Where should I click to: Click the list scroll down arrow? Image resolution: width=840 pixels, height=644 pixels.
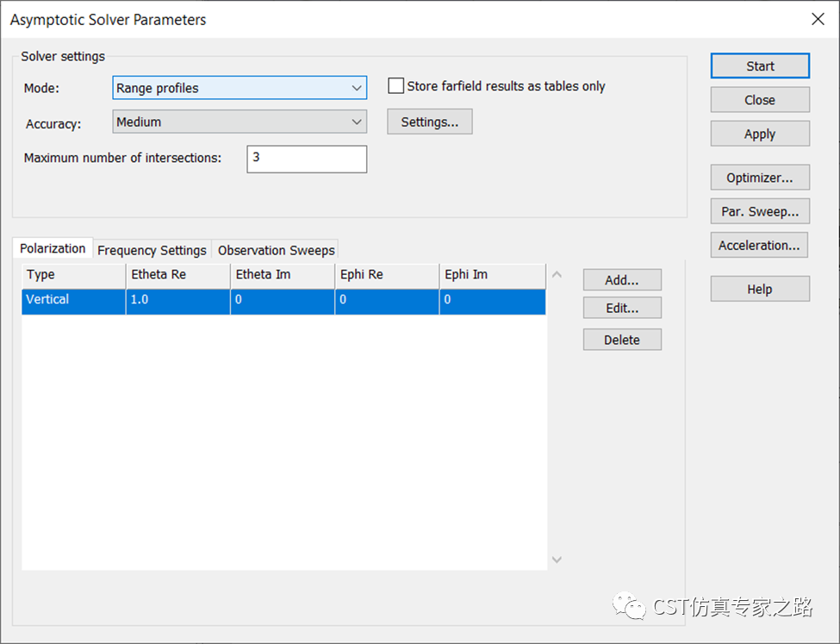[x=557, y=560]
